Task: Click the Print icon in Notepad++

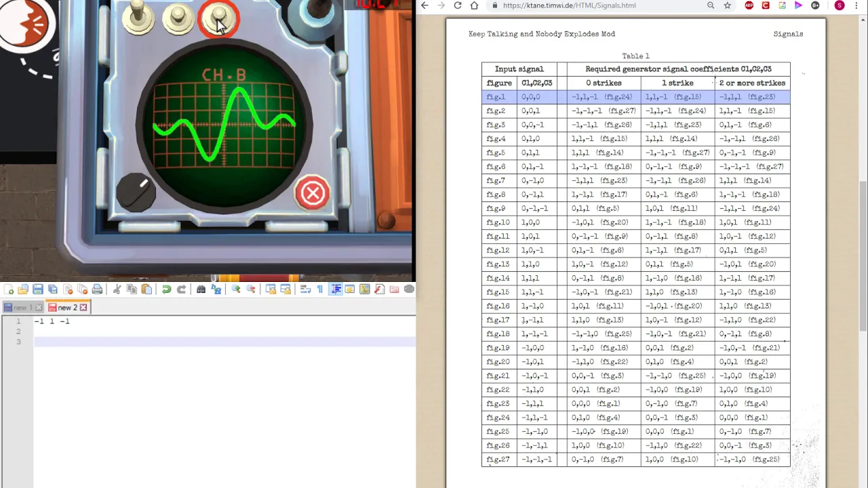Action: pyautogui.click(x=97, y=289)
